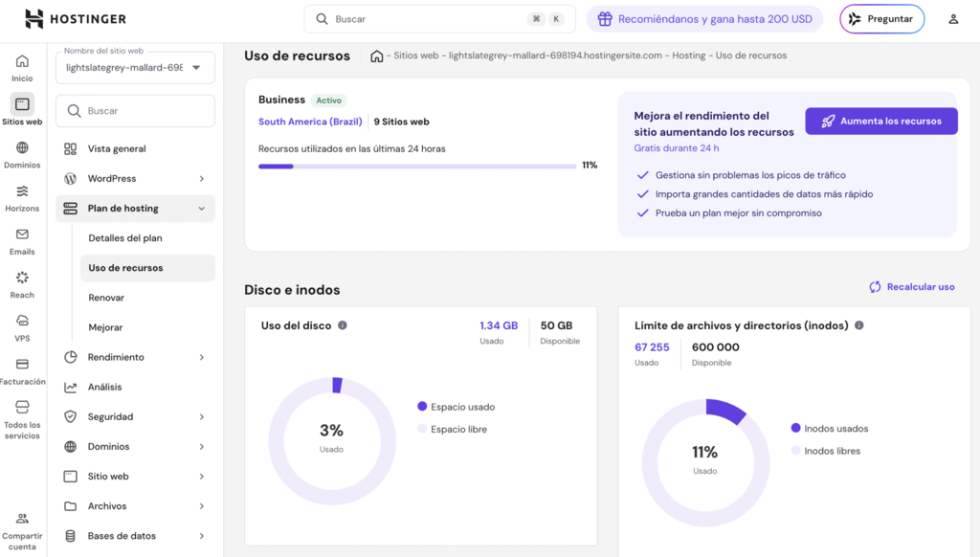This screenshot has width=980, height=557.
Task: Click the resource usage progress bar
Action: pos(416,166)
